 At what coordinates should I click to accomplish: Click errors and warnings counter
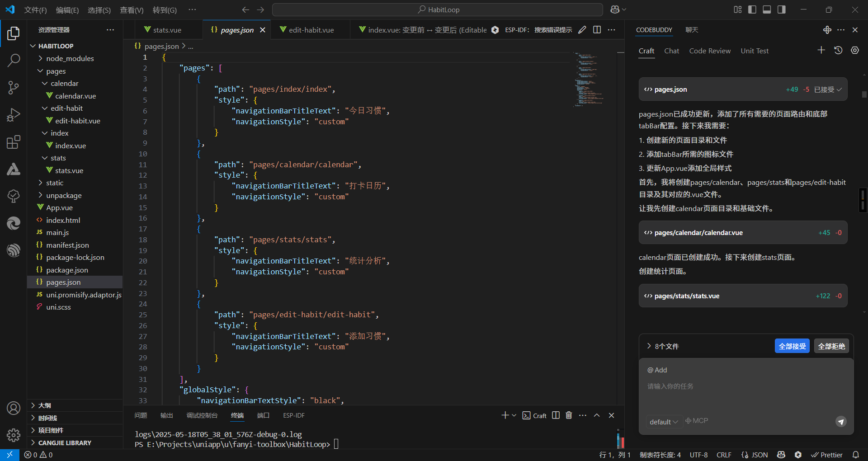(x=38, y=455)
